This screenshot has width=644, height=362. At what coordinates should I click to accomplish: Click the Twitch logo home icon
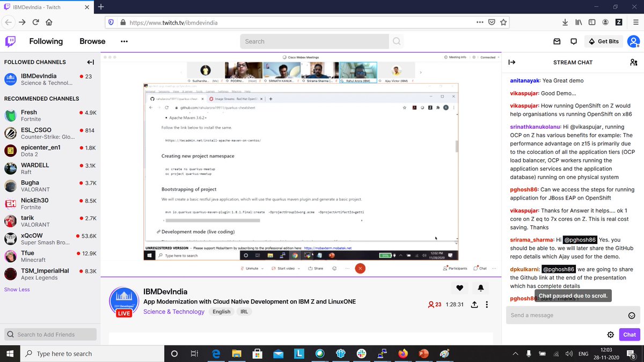pos(11,41)
